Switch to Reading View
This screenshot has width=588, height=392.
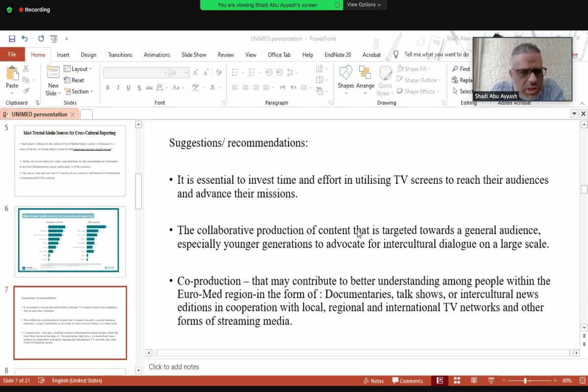tap(474, 381)
